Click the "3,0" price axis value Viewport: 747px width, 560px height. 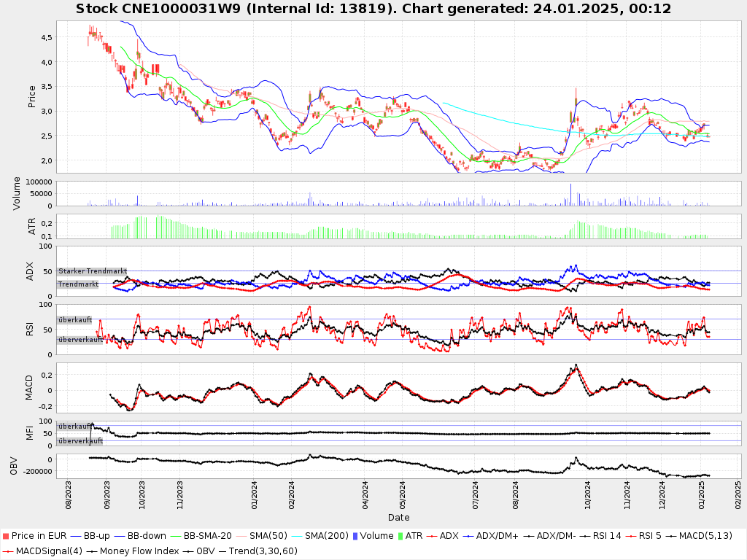click(x=47, y=111)
